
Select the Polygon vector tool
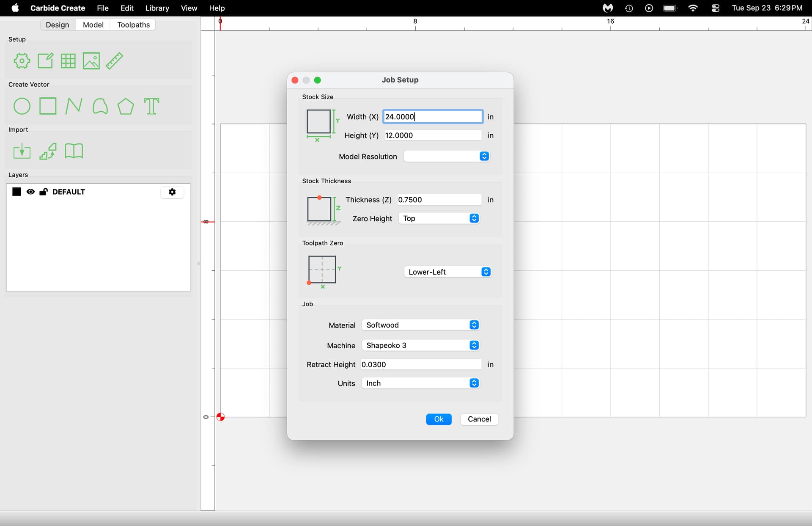coord(126,106)
